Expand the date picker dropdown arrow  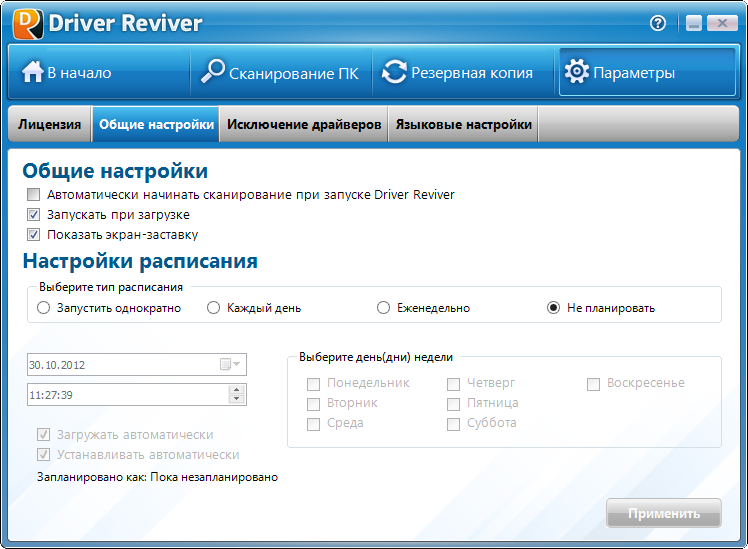coord(237,364)
